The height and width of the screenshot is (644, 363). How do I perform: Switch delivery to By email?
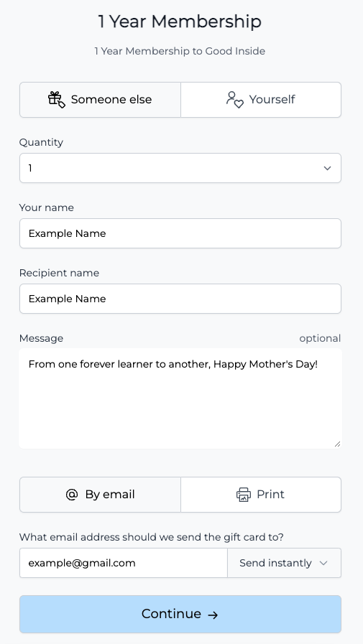[x=100, y=495]
